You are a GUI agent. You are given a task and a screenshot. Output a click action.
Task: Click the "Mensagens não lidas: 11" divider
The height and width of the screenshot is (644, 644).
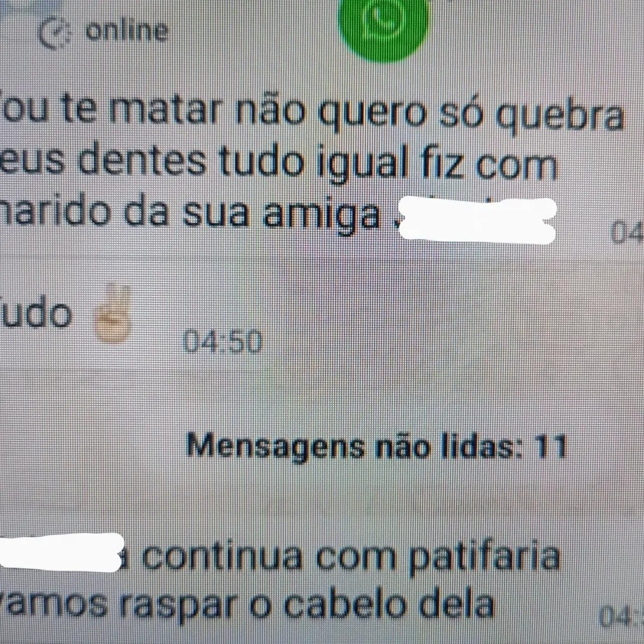(x=376, y=446)
